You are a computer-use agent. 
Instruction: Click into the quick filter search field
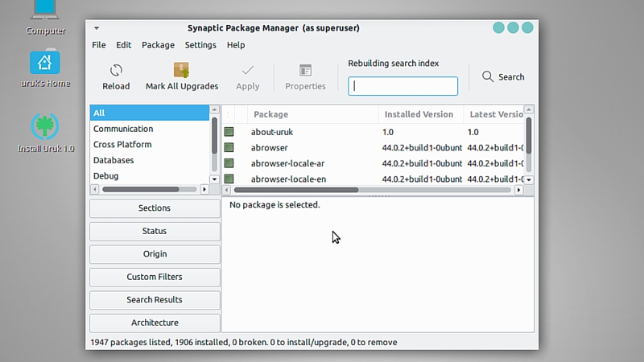(x=402, y=86)
